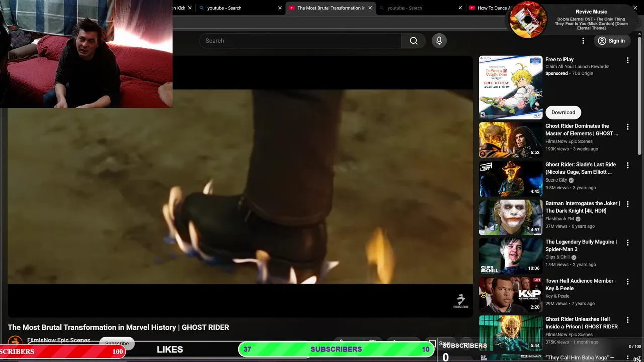Image resolution: width=644 pixels, height=362 pixels.
Task: Click the Subscribe watermark in video
Action: 461,301
